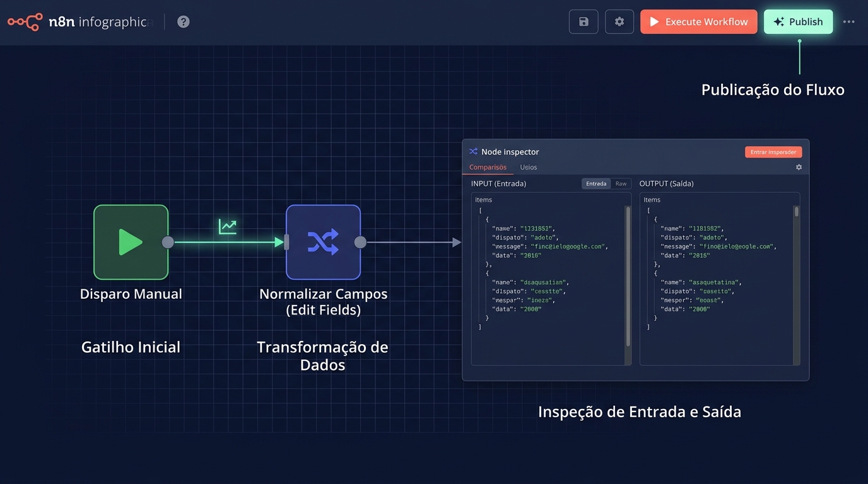Click the Node inspector shuffle icon
This screenshot has height=484, width=868.
click(473, 152)
